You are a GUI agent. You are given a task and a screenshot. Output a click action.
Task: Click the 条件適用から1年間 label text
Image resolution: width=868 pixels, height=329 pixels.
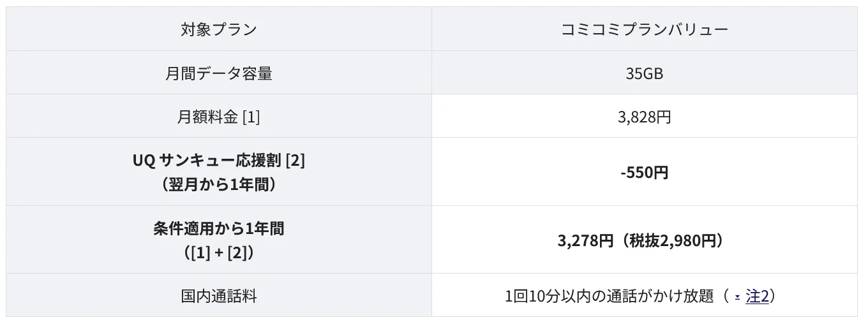219,228
